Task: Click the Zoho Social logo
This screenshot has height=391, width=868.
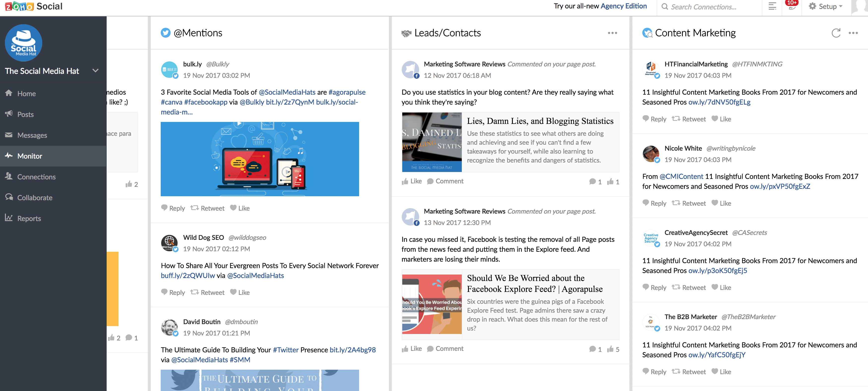Action: click(34, 7)
